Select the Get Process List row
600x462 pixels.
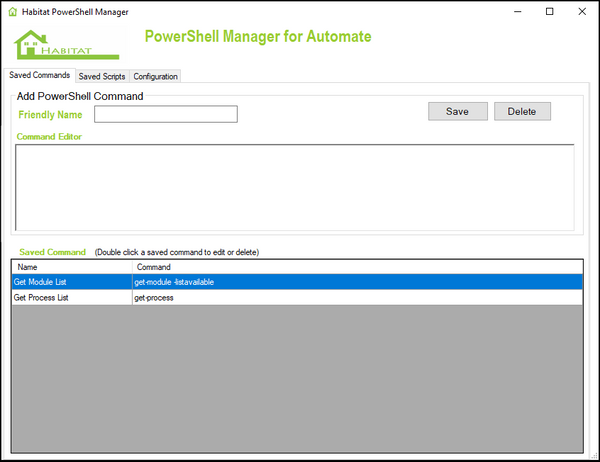click(x=70, y=298)
